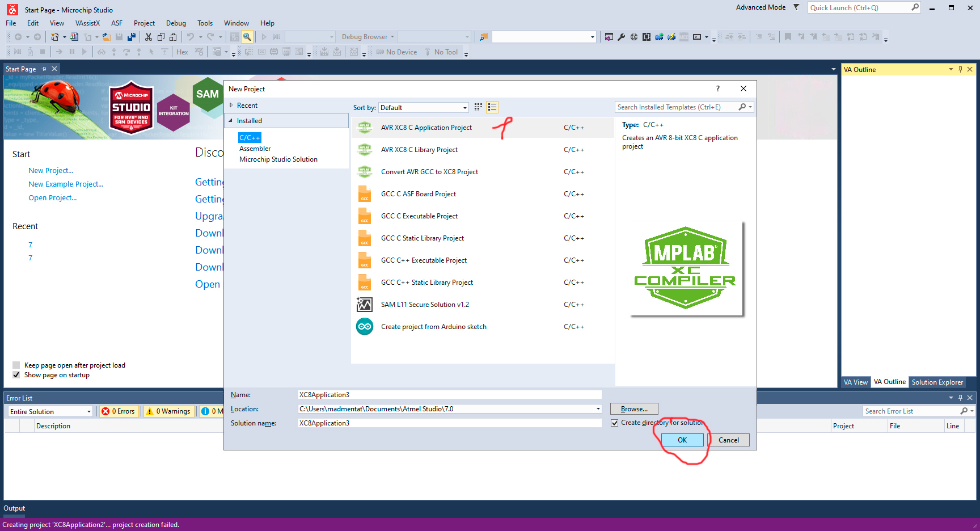This screenshot has height=531, width=980.
Task: Pin the VA Outline panel
Action: click(x=960, y=69)
